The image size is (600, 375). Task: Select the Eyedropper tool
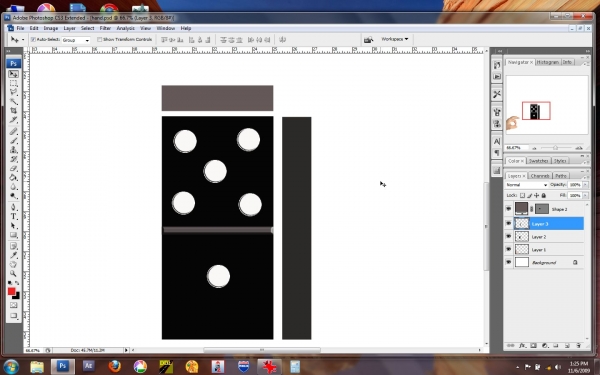point(13,255)
